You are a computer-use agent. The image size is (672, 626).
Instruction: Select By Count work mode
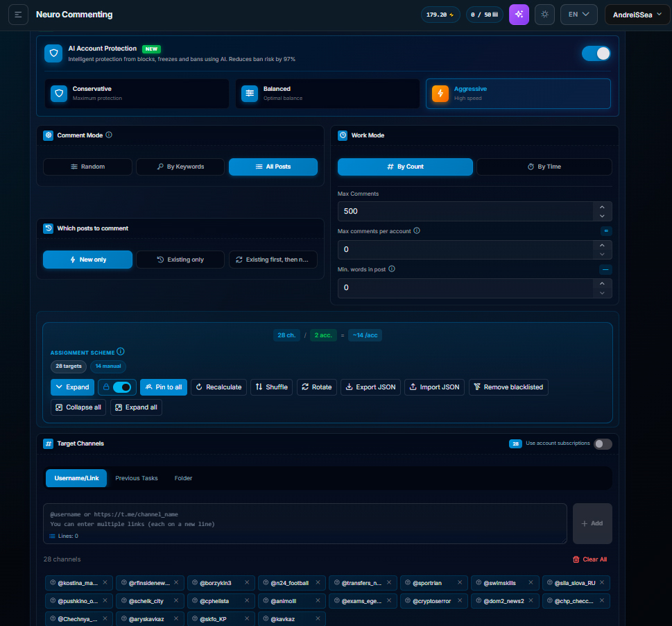pyautogui.click(x=405, y=167)
